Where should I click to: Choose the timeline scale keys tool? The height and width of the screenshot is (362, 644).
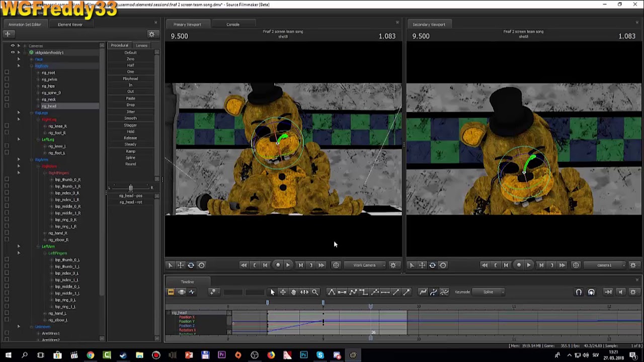click(304, 292)
